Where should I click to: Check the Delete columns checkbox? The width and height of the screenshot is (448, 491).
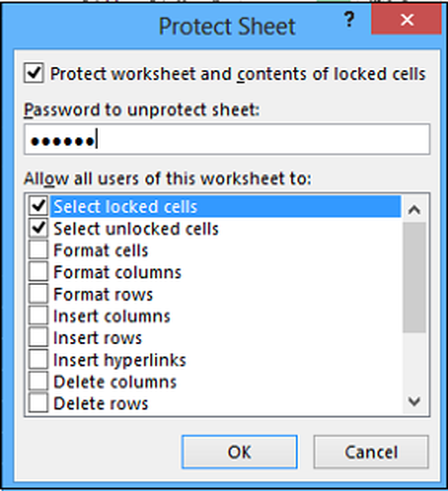pyautogui.click(x=39, y=382)
